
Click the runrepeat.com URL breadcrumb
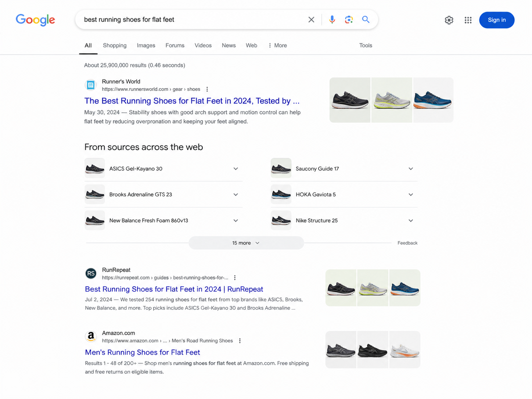click(165, 278)
